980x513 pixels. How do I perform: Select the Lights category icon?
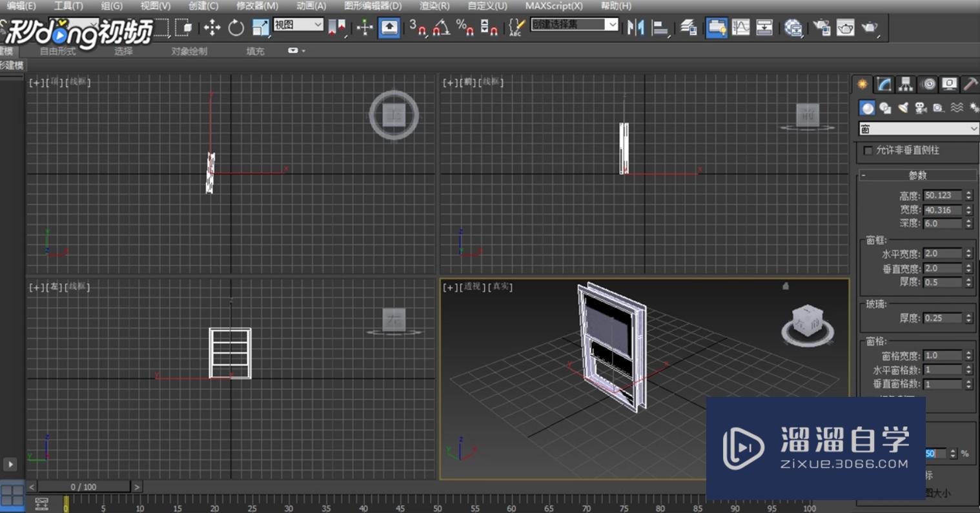click(903, 108)
